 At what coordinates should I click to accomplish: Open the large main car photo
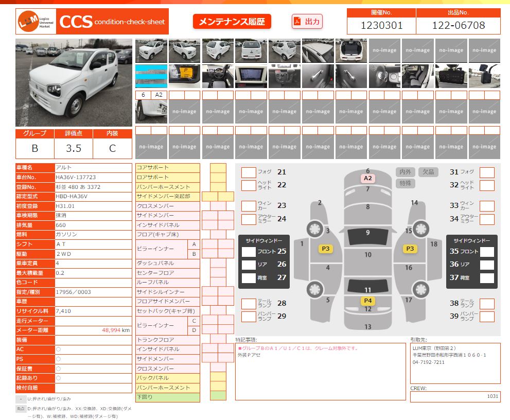coord(74,82)
